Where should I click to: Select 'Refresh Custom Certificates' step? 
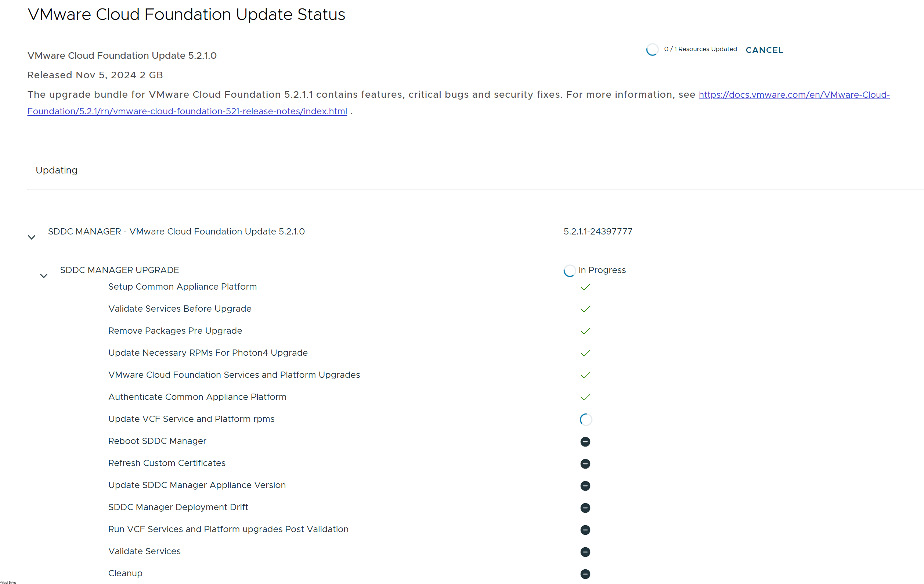166,463
